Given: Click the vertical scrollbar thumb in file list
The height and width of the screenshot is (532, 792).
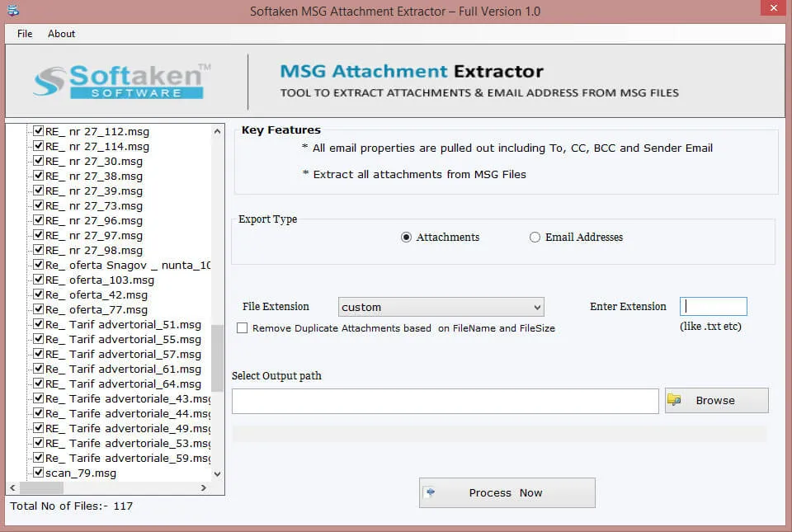Looking at the screenshot, I should coord(217,358).
